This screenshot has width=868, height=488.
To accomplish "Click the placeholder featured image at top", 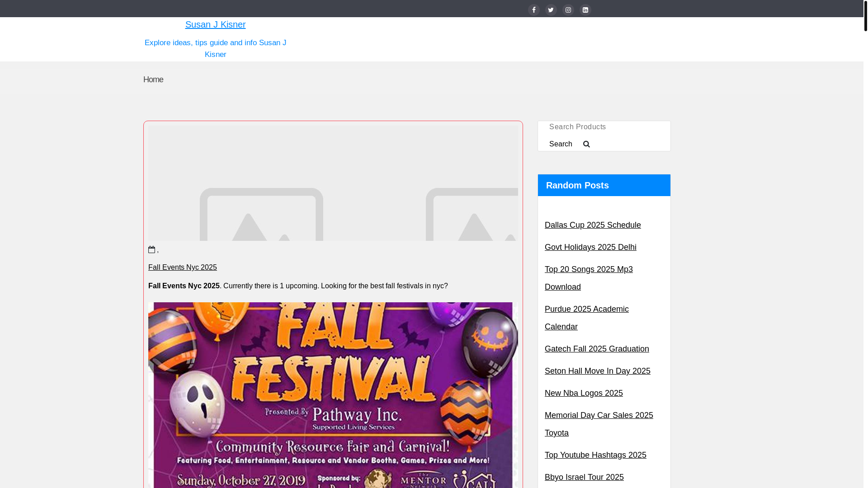I will click(x=333, y=183).
